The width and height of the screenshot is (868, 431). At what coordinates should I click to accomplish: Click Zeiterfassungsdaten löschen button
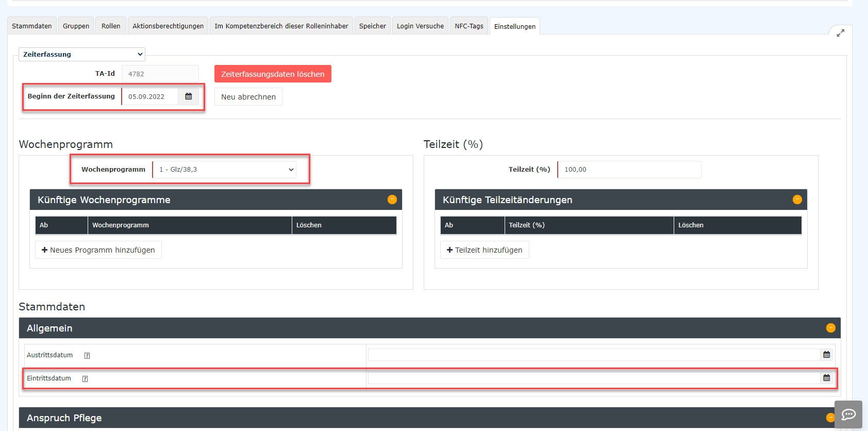273,74
